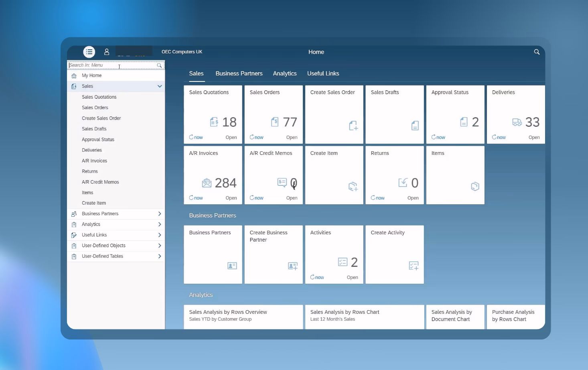This screenshot has width=588, height=370.
Task: Click the Sales Quotations tile document icon
Action: coord(214,122)
